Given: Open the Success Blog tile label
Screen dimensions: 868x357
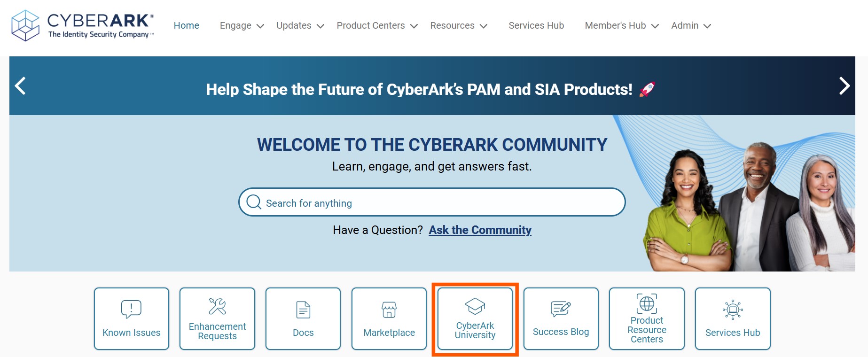Looking at the screenshot, I should [x=561, y=332].
